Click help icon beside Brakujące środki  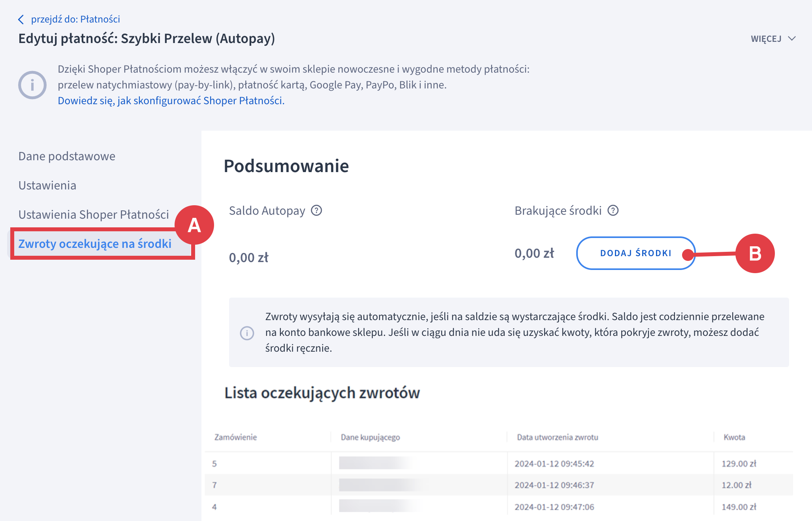pyautogui.click(x=613, y=210)
